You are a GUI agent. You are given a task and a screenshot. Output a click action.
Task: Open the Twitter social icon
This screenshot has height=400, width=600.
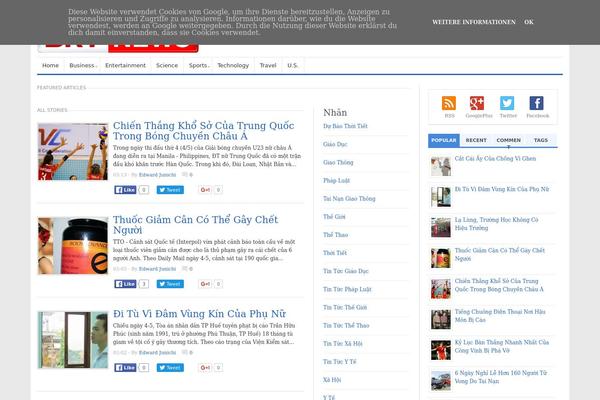pos(507,103)
